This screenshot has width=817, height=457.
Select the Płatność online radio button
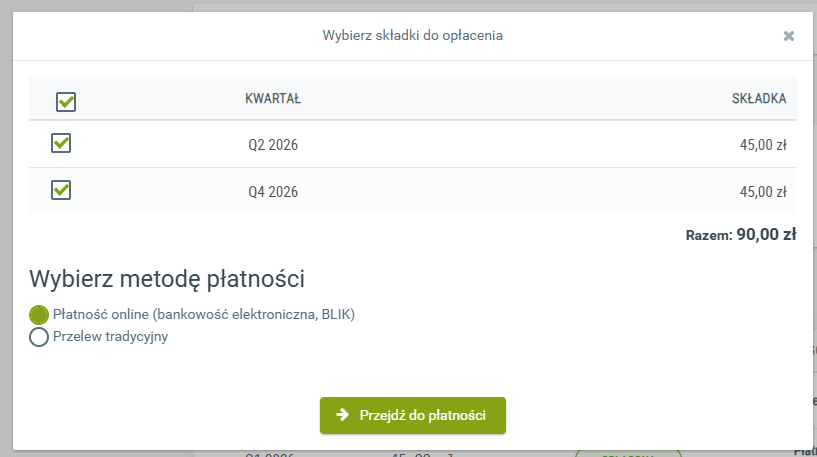[39, 314]
